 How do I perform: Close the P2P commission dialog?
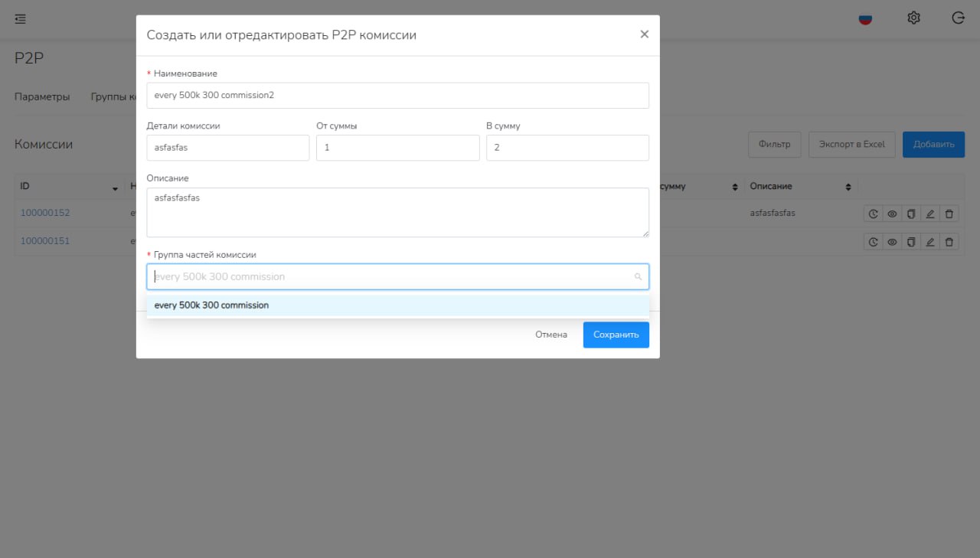(644, 34)
